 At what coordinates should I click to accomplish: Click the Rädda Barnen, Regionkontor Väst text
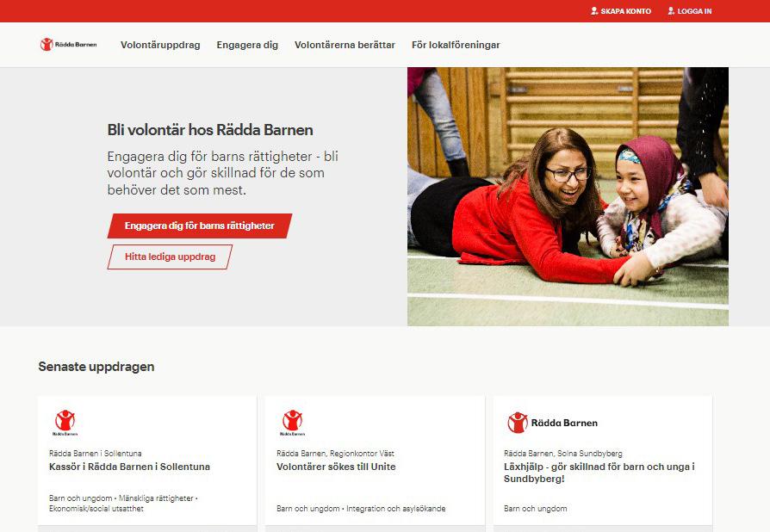[335, 453]
